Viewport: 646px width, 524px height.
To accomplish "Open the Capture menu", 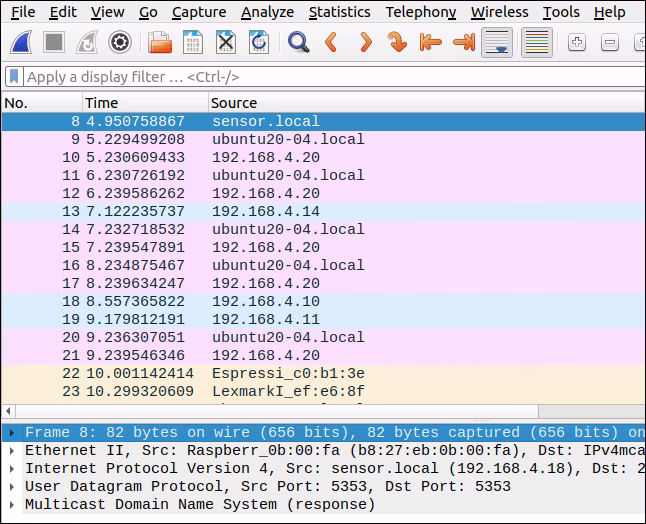I will coord(199,12).
